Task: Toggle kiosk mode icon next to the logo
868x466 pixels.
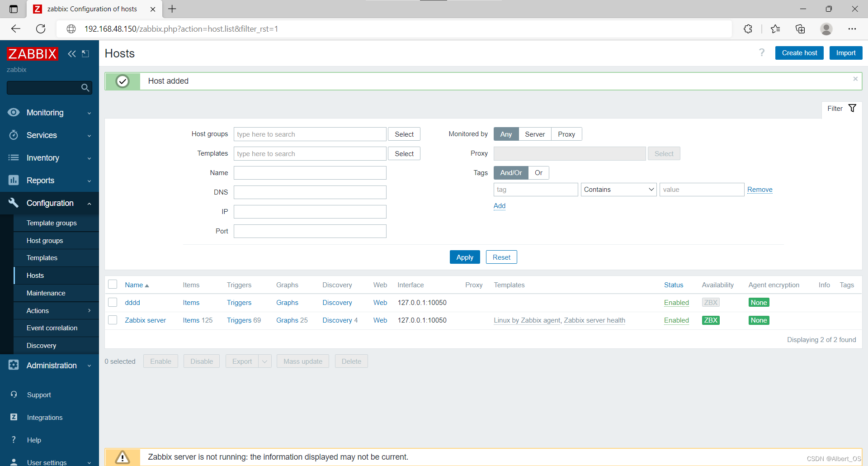Action: point(85,54)
